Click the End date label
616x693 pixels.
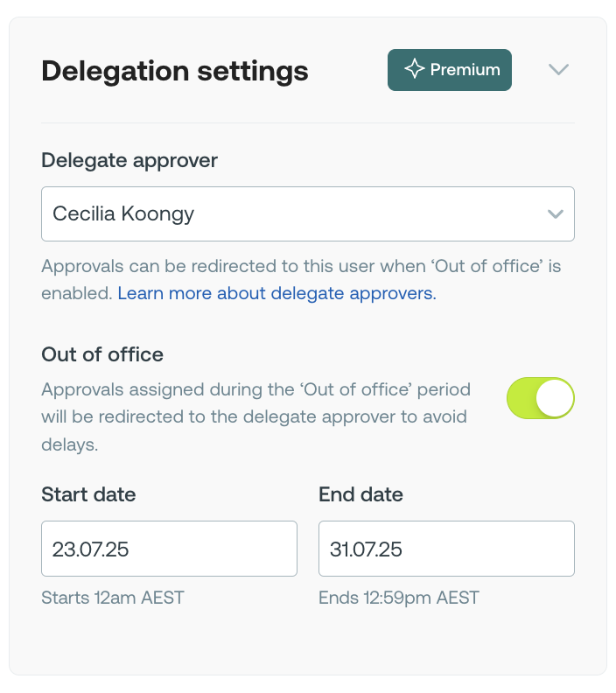(x=360, y=494)
